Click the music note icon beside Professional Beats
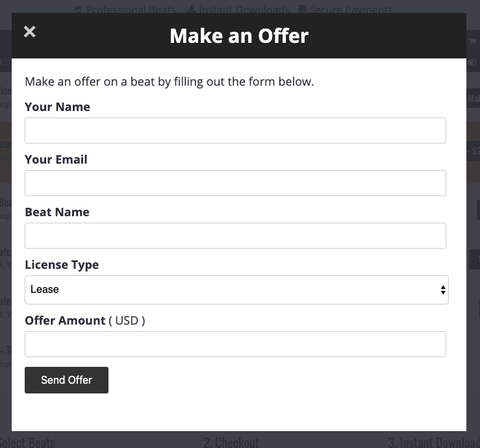Screen dimensions: 480x448 pyautogui.click(x=78, y=10)
